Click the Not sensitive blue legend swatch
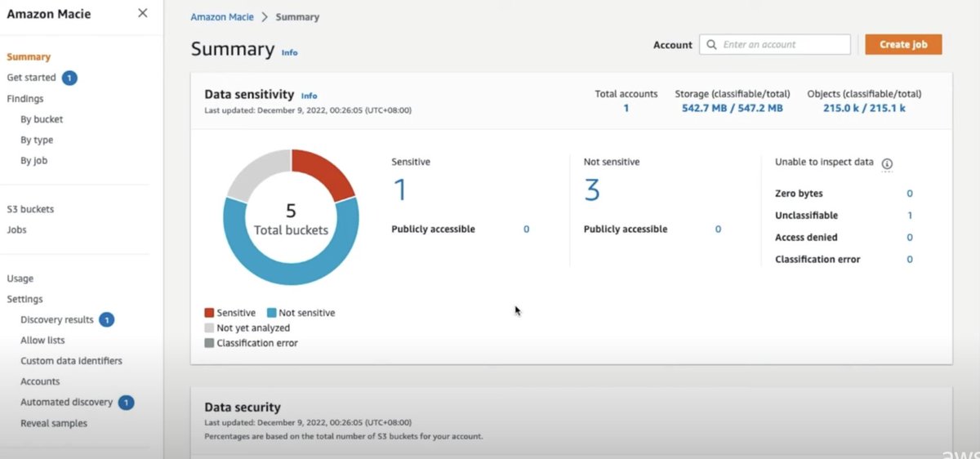The width and height of the screenshot is (980, 459). [x=271, y=313]
